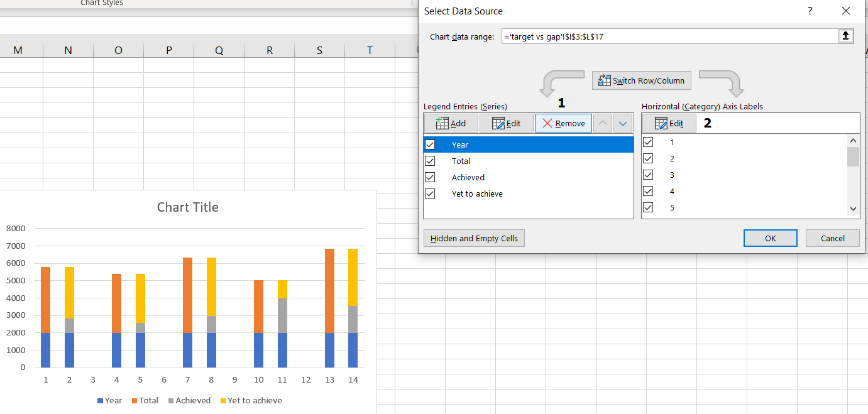Disable the Achieved series checkbox
Image resolution: width=868 pixels, height=414 pixels.
[430, 177]
